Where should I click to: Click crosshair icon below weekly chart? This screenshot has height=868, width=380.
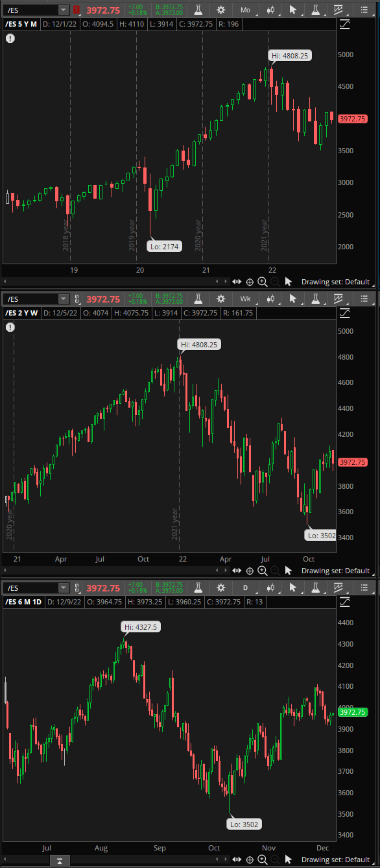pos(250,571)
